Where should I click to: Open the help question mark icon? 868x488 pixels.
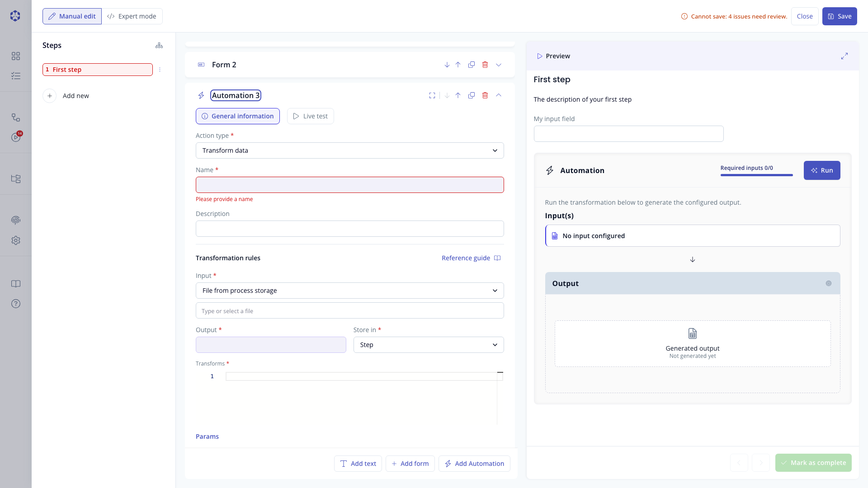16,304
